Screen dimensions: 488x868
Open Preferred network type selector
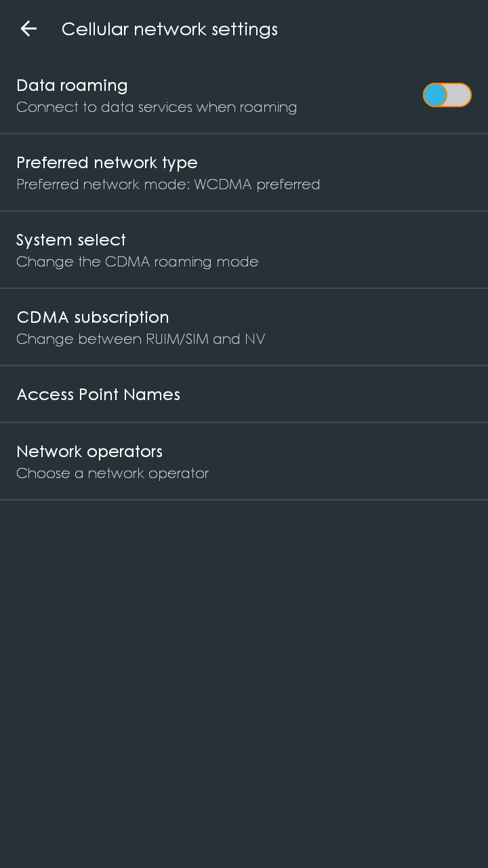[107, 163]
